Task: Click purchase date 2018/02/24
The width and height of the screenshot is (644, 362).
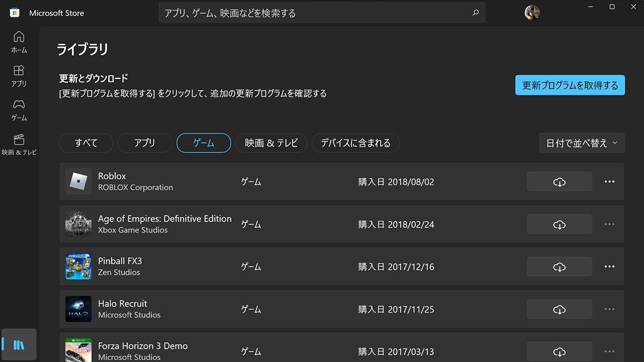Action: click(x=396, y=224)
